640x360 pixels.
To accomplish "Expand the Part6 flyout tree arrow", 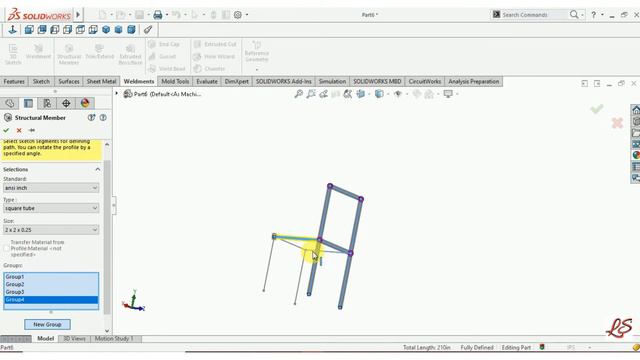I will [x=116, y=94].
